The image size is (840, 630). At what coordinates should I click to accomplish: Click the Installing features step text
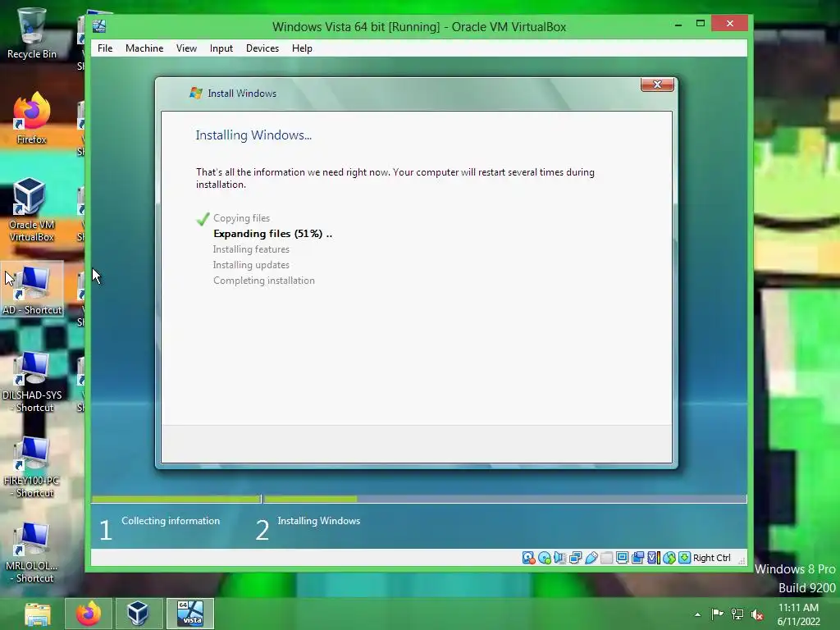tap(251, 249)
